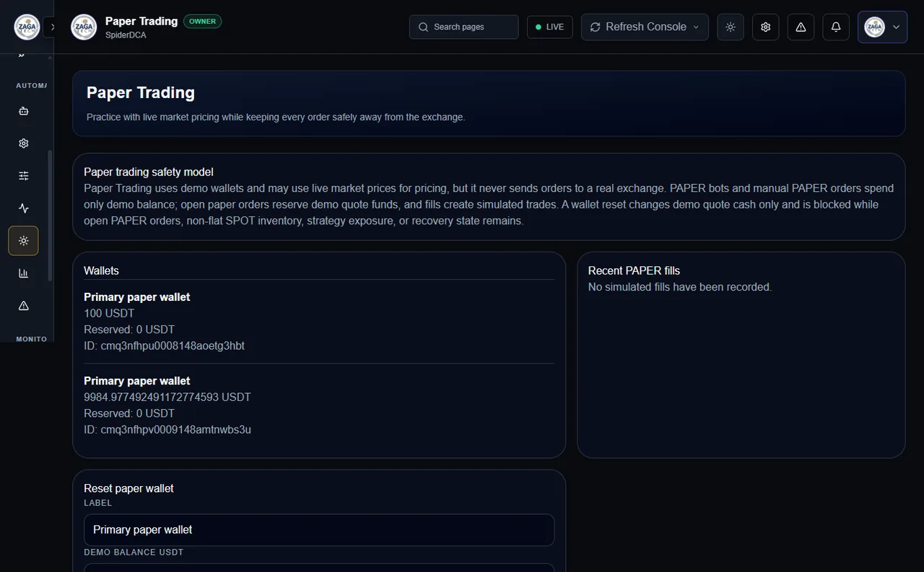Open the user avatar account menu
The width and height of the screenshot is (924, 572).
882,27
